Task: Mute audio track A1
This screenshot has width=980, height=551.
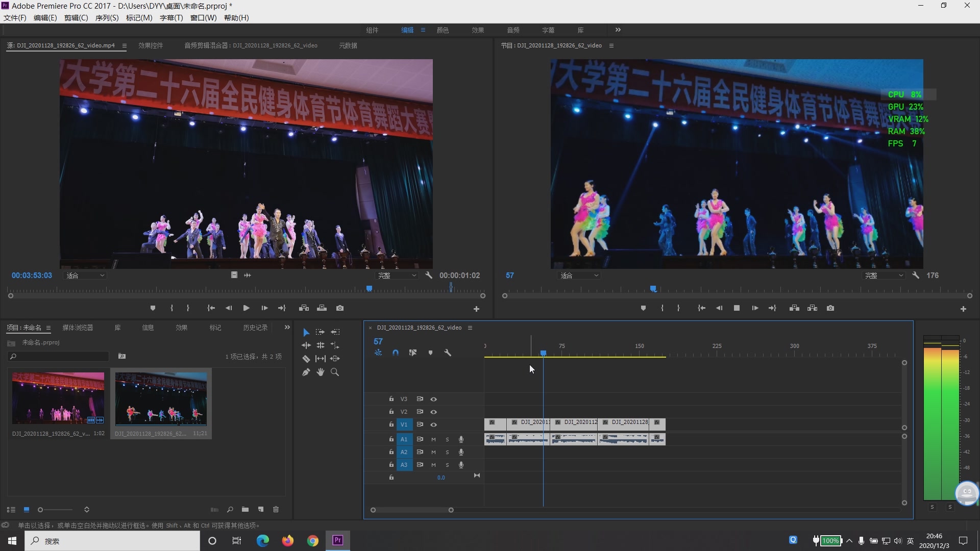Action: coord(433,439)
